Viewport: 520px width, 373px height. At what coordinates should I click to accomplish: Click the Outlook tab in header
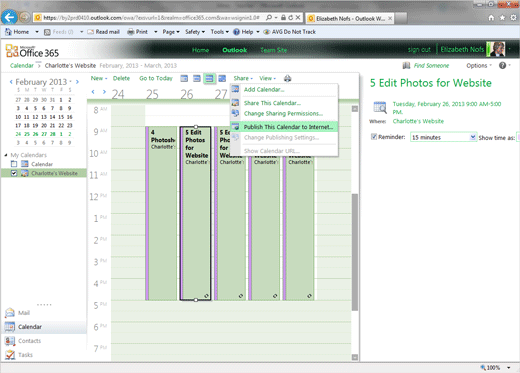coord(235,50)
